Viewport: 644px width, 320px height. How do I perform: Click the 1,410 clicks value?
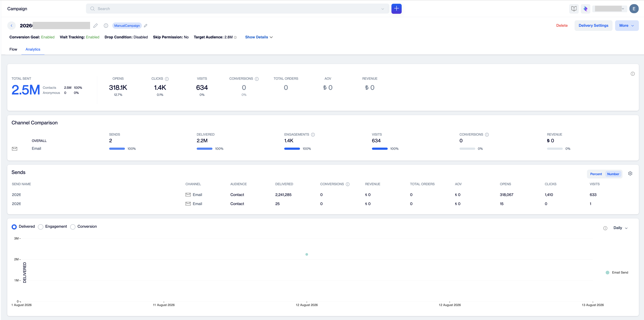click(x=549, y=195)
